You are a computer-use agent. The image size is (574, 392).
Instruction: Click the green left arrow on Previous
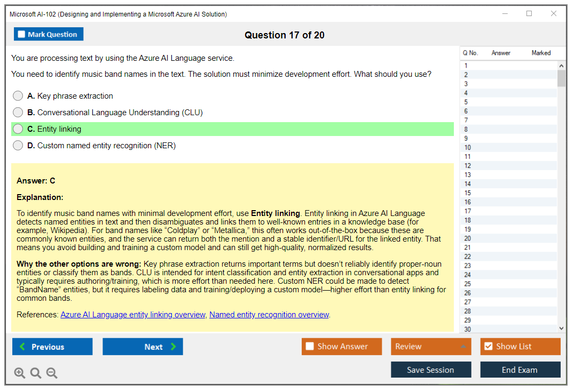[x=22, y=347]
